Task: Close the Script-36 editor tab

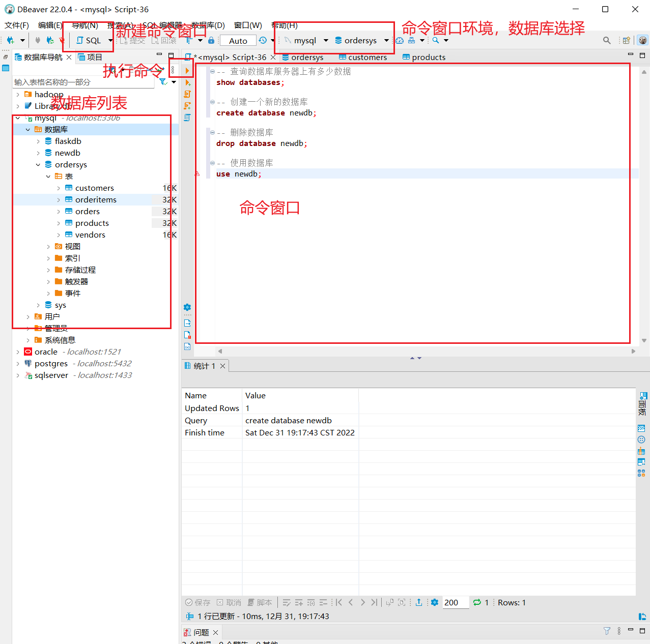Action: click(x=273, y=57)
